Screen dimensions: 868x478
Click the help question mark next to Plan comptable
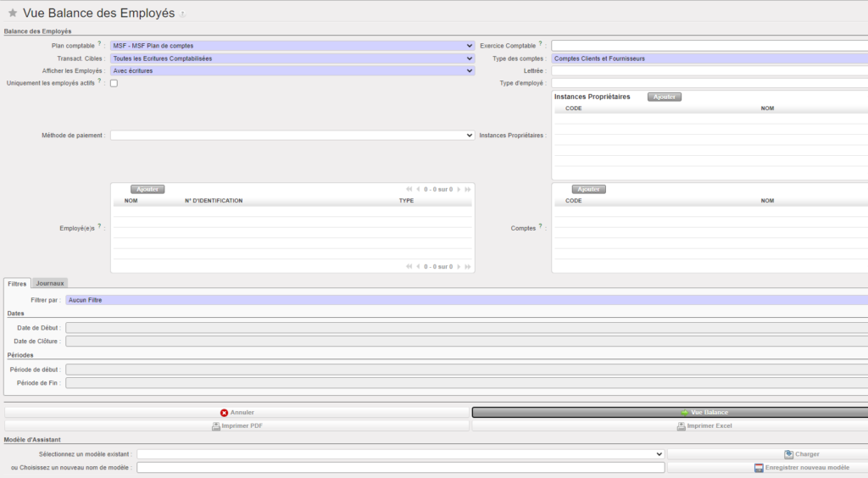[99, 44]
